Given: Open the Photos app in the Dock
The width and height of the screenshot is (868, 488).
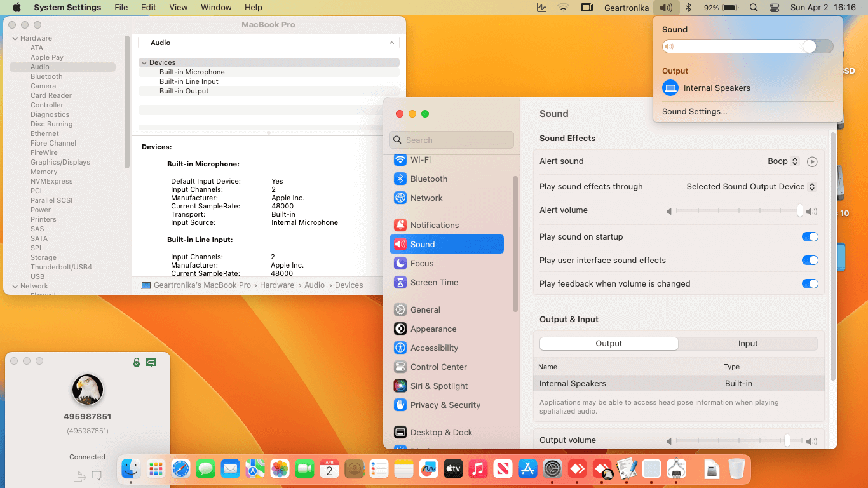Looking at the screenshot, I should click(280, 470).
